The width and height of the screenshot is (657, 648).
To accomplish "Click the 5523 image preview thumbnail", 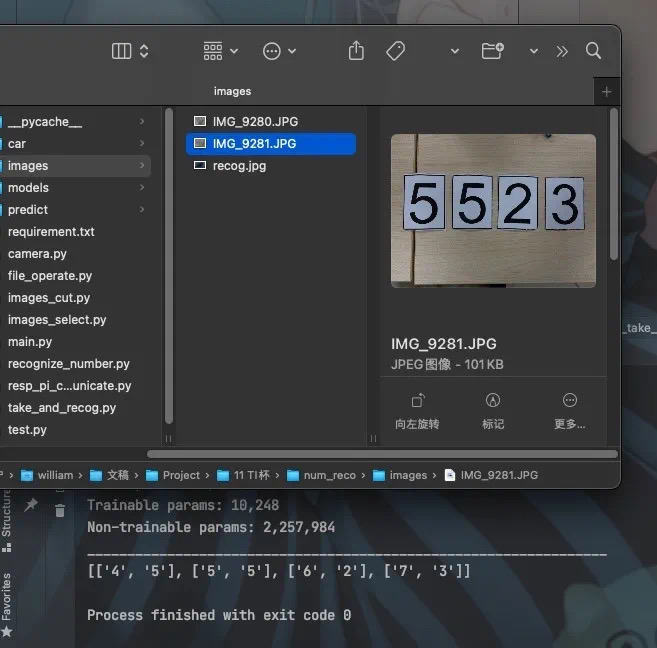I will click(493, 211).
